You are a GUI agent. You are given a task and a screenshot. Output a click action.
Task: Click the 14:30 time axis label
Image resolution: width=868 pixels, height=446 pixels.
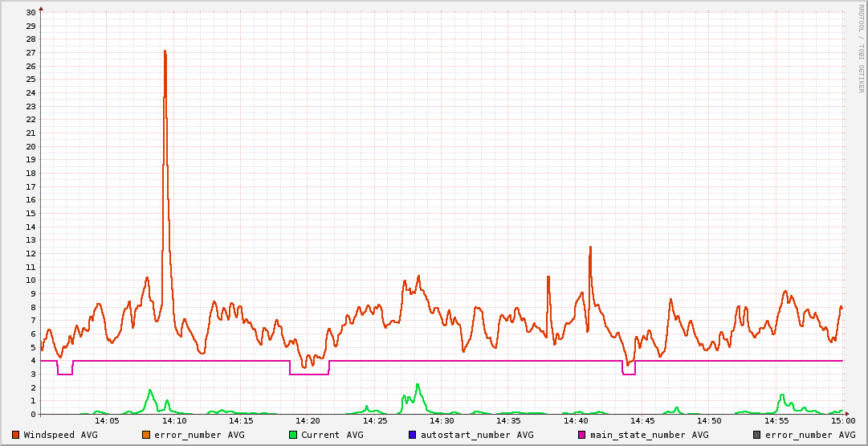click(x=442, y=420)
